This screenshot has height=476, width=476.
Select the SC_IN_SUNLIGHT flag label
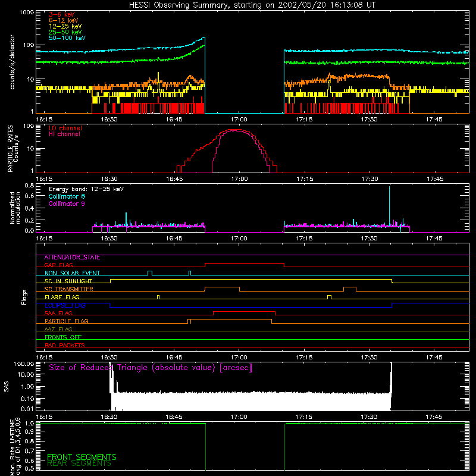(x=68, y=281)
